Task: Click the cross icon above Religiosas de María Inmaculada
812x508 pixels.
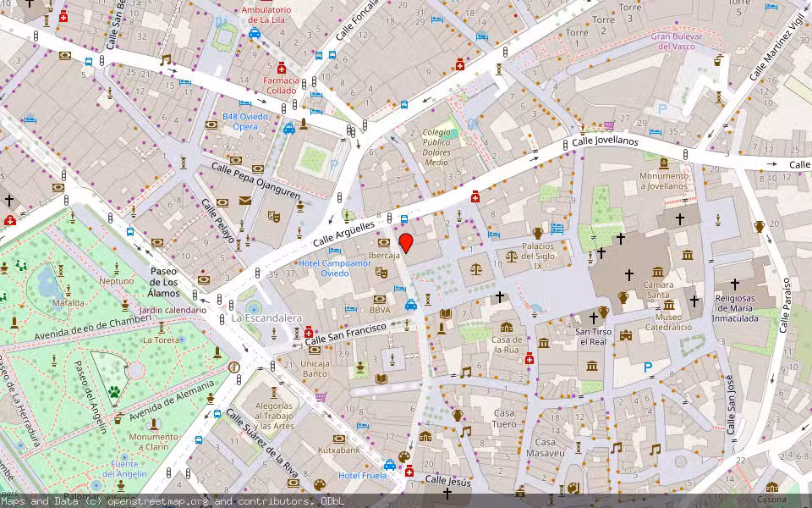Action: point(734,284)
